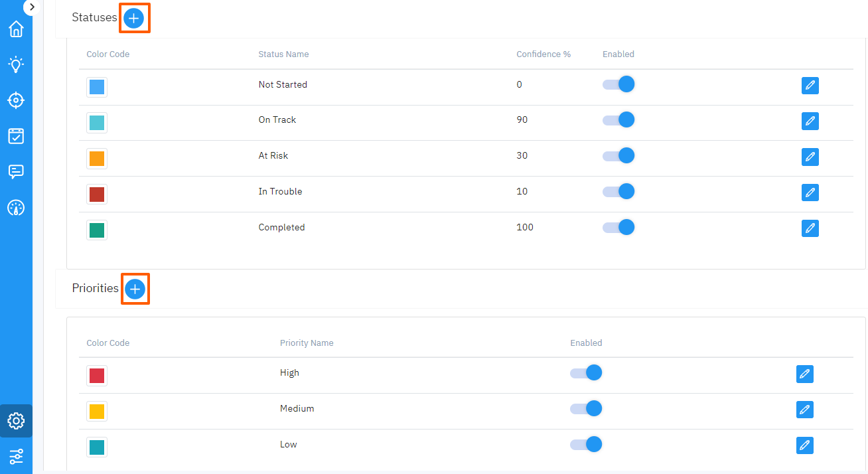Open the gear settings icon in sidebar
This screenshot has width=868, height=474.
tap(16, 421)
